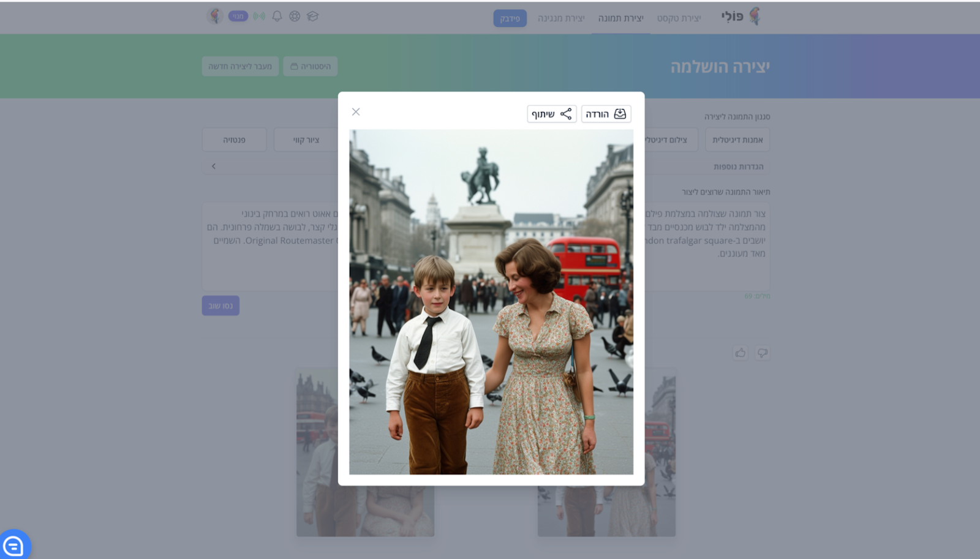Image resolution: width=980 pixels, height=559 pixels.
Task: Select the ציור קווי style option
Action: coord(306,140)
